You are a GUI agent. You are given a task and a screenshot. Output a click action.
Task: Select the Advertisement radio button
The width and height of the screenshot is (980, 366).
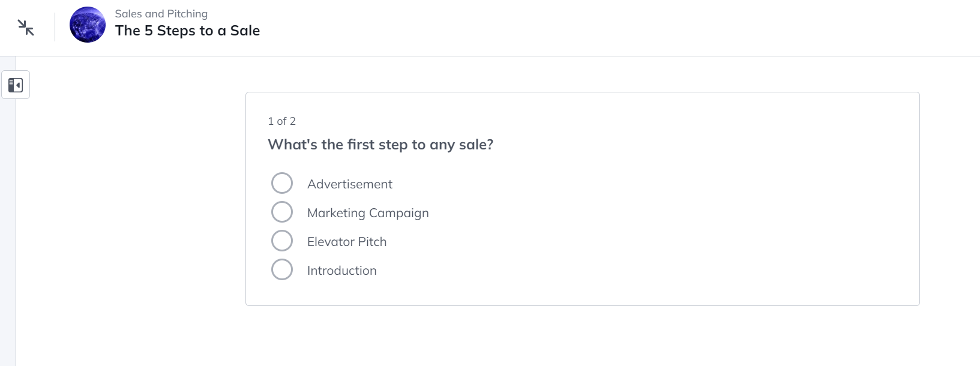point(282,183)
